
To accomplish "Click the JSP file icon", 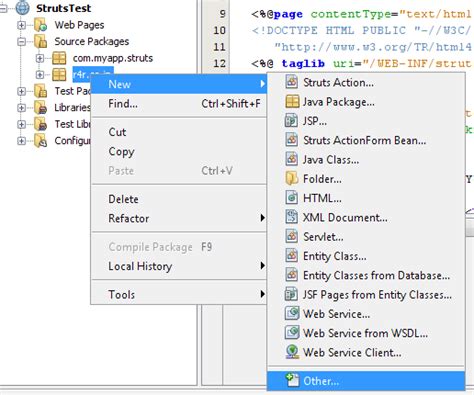I will click(291, 121).
